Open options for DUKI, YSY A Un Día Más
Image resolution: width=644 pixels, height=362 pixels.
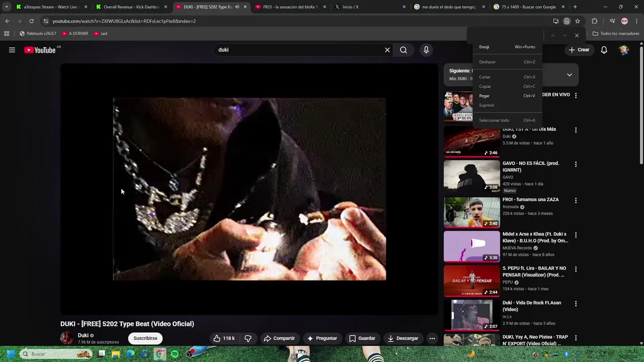pyautogui.click(x=576, y=130)
